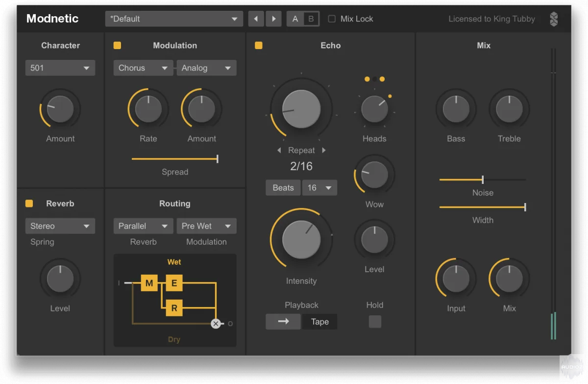Click the Treble knob
The image size is (588, 384).
tap(509, 109)
